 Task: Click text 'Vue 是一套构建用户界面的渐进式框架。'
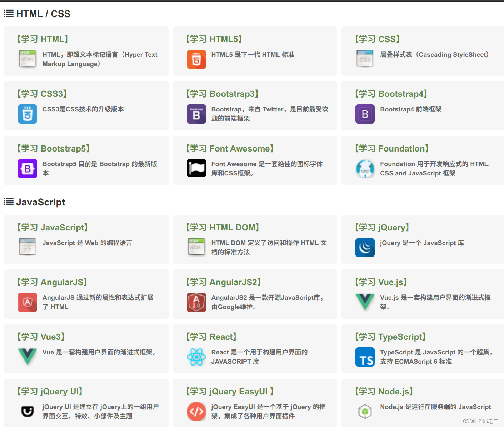click(99, 352)
